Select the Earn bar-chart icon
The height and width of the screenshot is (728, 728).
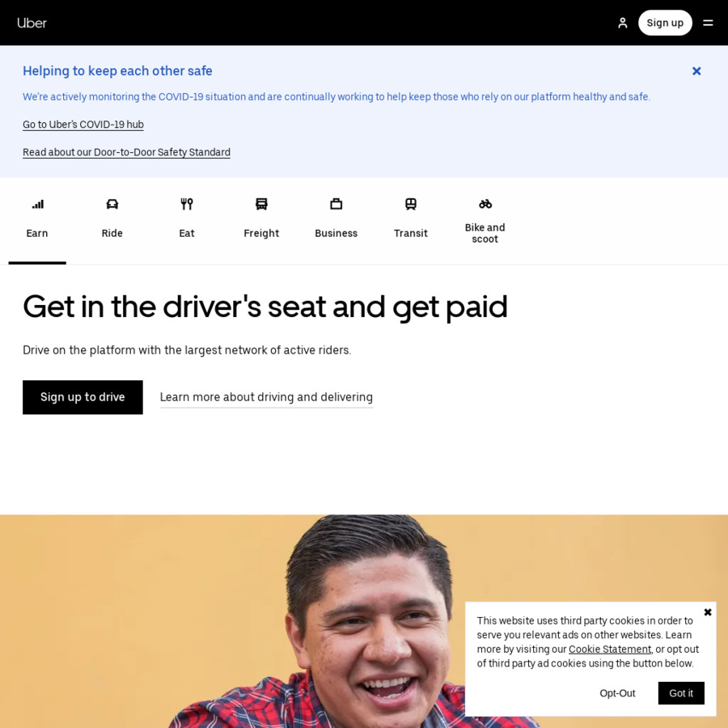click(x=37, y=204)
